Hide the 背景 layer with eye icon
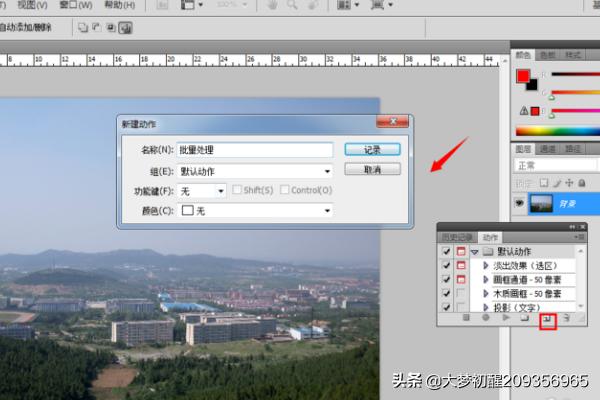The width and height of the screenshot is (600, 400). click(519, 203)
